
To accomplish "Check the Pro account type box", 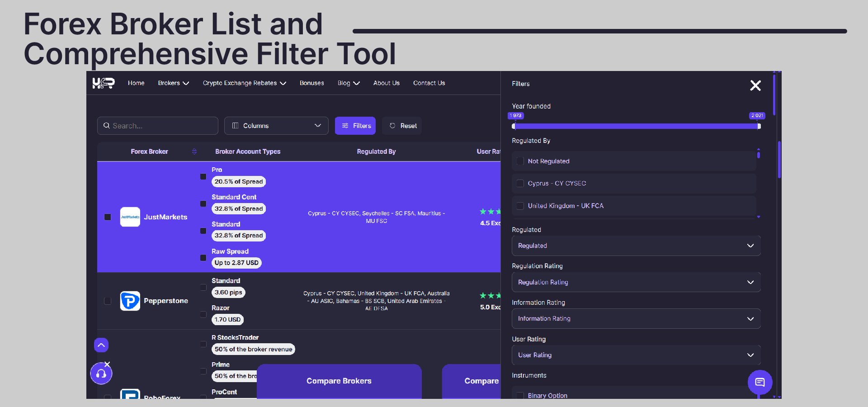I will (x=203, y=176).
